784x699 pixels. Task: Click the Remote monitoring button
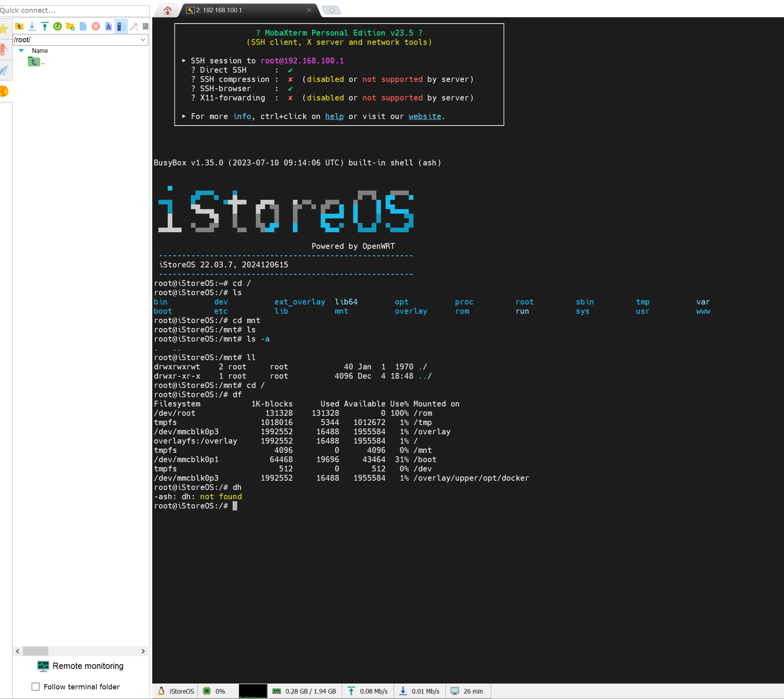point(81,666)
